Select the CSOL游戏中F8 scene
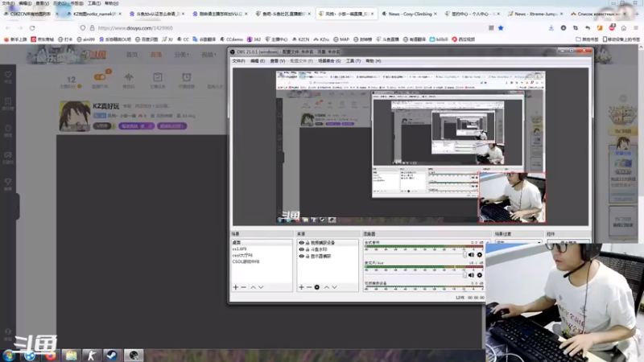Viewport: 644px width, 362px height. 262,261
